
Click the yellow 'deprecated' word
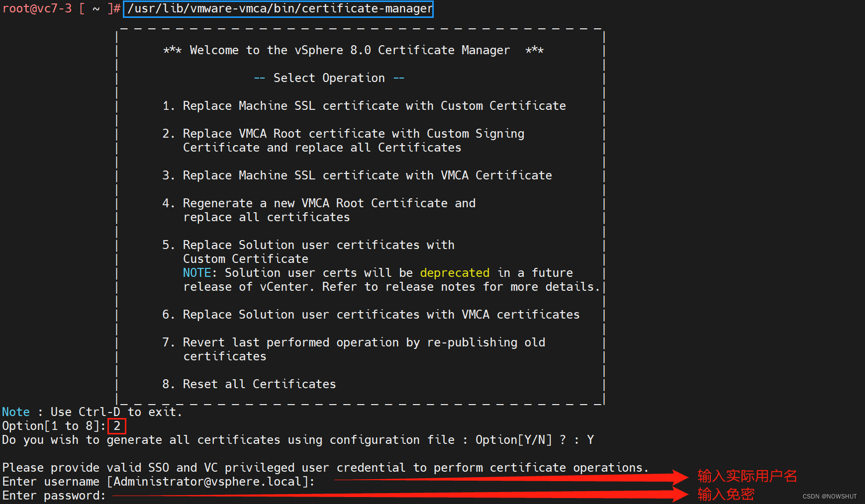pyautogui.click(x=455, y=273)
